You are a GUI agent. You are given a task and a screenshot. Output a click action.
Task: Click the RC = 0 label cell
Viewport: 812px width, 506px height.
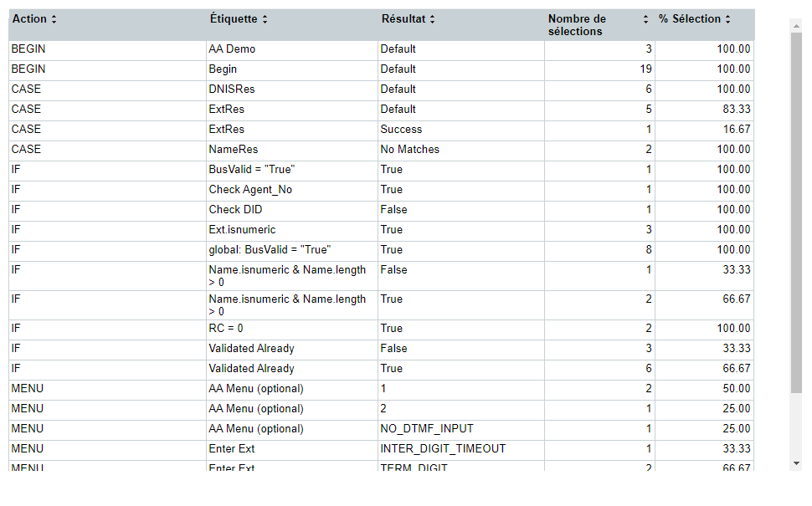point(292,329)
